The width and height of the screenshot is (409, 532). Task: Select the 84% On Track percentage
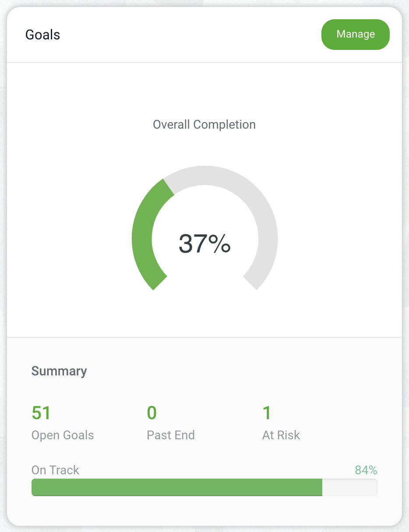366,470
